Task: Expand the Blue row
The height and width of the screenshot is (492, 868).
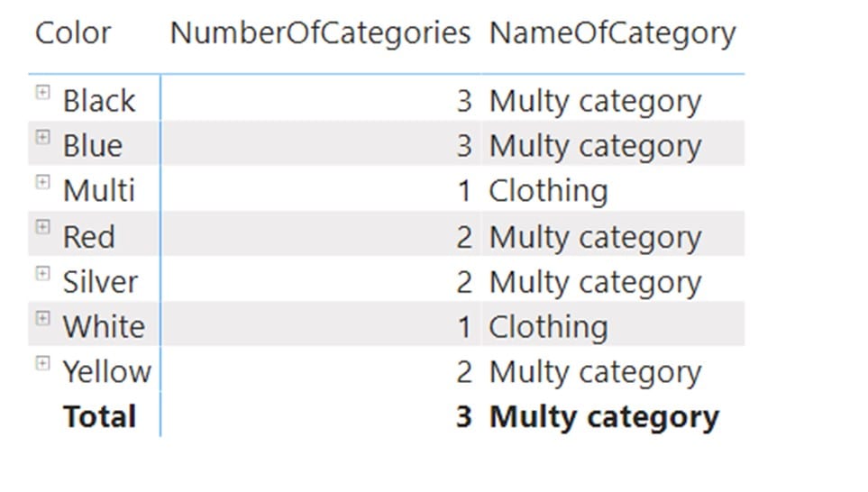Action: (x=42, y=137)
